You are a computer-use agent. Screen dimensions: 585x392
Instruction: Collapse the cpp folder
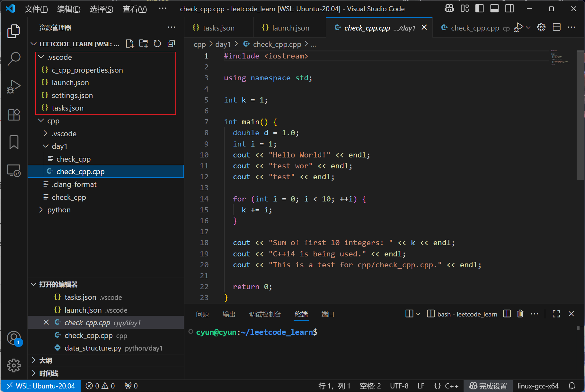coord(41,120)
